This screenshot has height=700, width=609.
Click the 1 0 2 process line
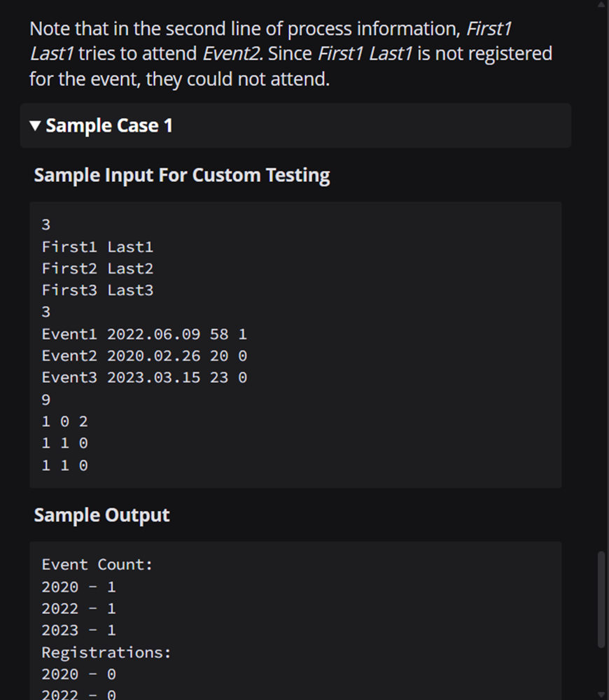click(x=64, y=422)
